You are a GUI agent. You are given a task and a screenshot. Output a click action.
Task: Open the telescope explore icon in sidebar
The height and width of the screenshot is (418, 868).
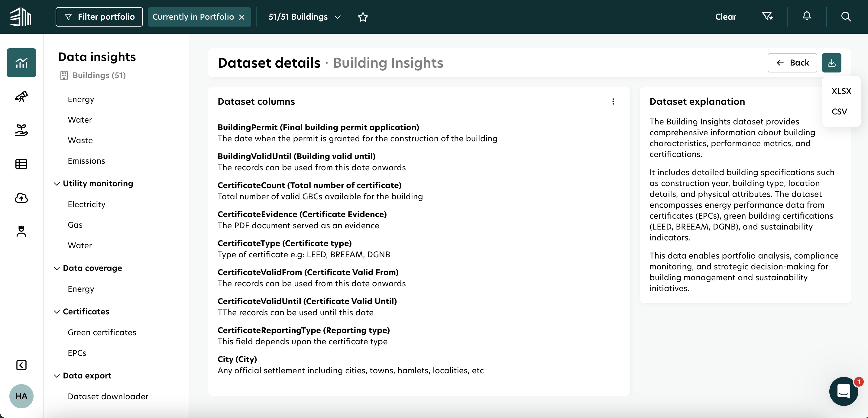click(21, 97)
